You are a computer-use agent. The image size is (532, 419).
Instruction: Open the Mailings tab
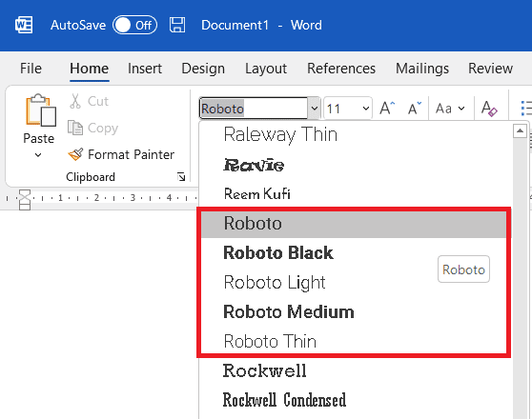tap(422, 69)
